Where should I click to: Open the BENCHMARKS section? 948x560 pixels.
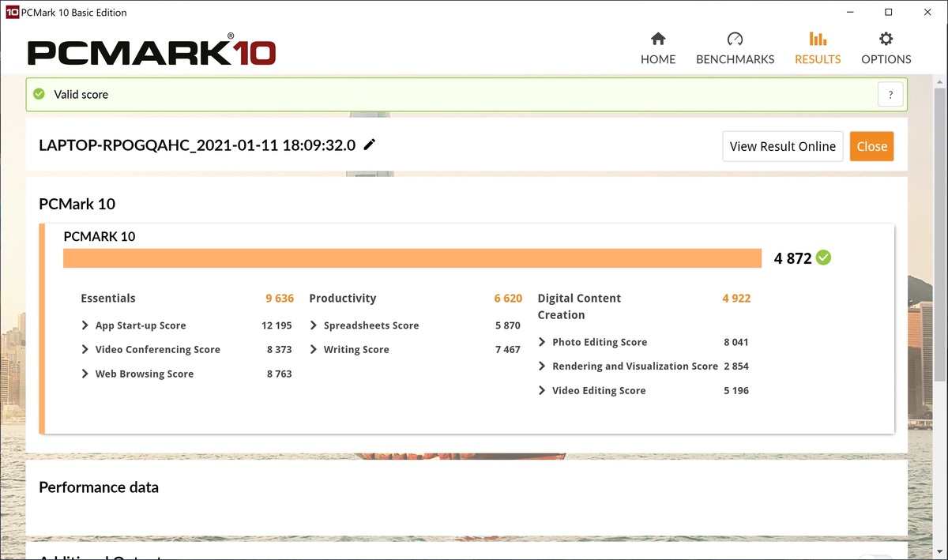(x=735, y=49)
